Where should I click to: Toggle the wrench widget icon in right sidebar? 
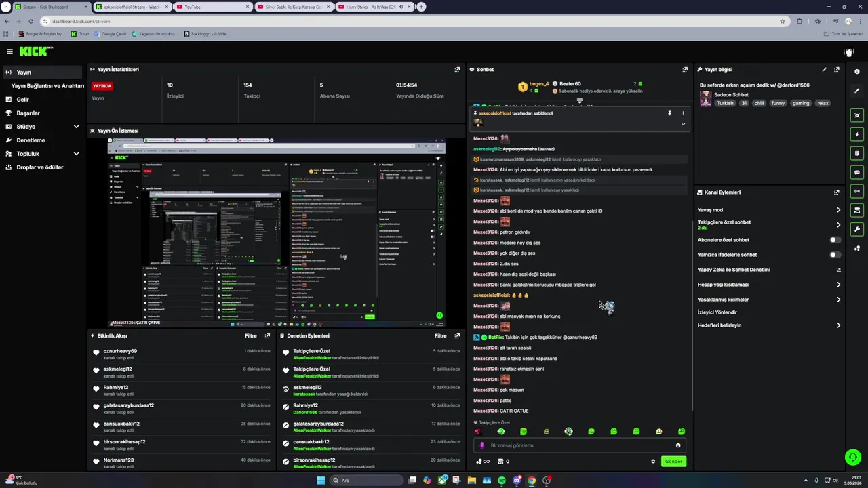coord(857,229)
